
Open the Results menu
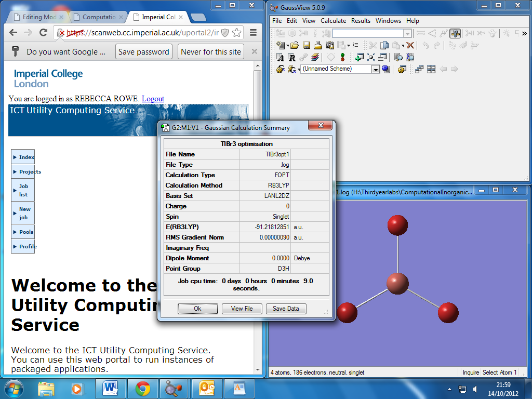coord(361,21)
